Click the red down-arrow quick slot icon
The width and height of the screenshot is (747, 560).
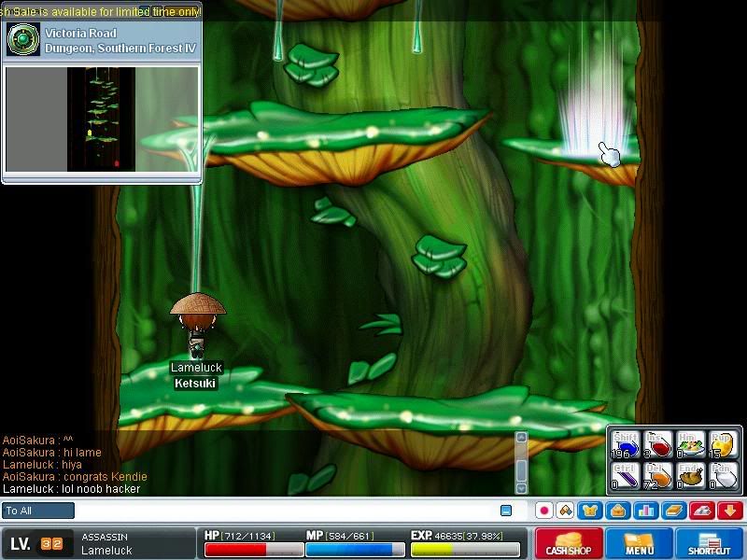tap(730, 511)
